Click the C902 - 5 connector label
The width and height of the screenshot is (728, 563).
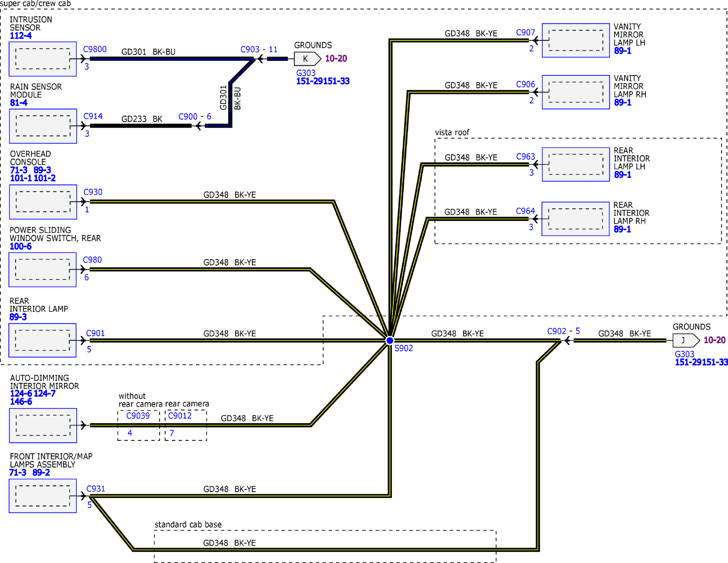[x=563, y=331]
